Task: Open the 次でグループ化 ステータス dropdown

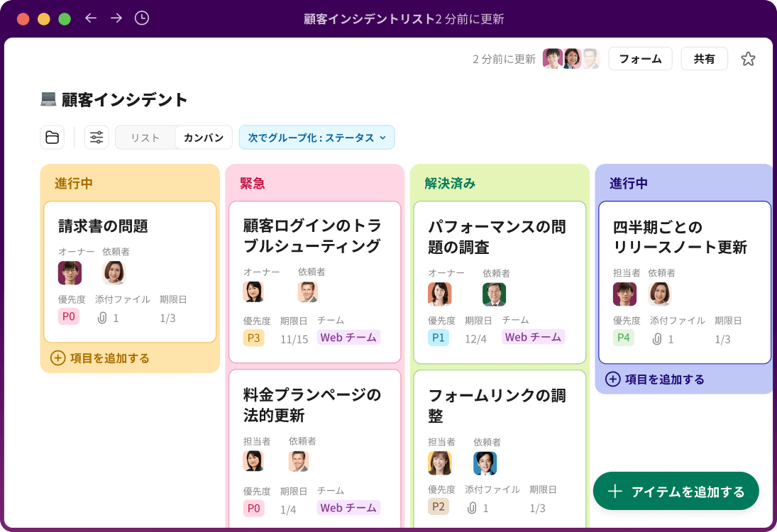Action: (x=316, y=138)
